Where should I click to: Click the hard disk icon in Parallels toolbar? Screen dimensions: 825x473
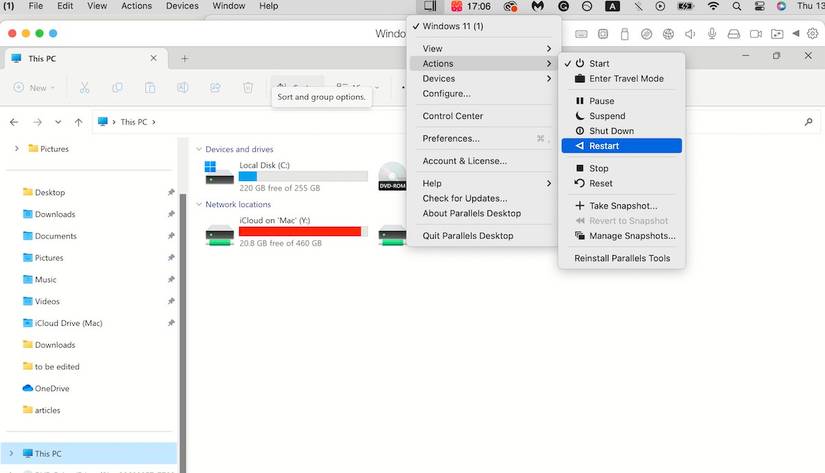(733, 34)
